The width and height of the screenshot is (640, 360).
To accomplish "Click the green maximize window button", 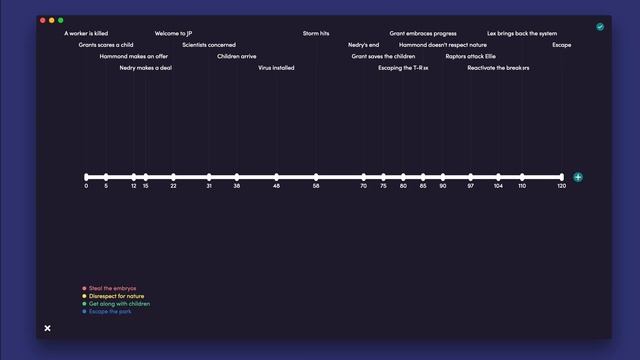I will [61, 20].
